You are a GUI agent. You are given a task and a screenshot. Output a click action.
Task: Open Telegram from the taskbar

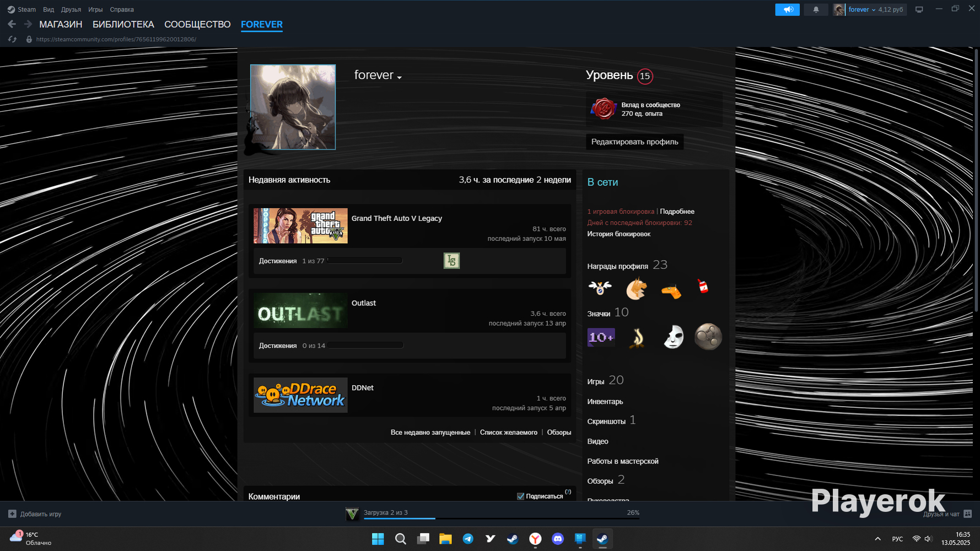click(x=468, y=539)
